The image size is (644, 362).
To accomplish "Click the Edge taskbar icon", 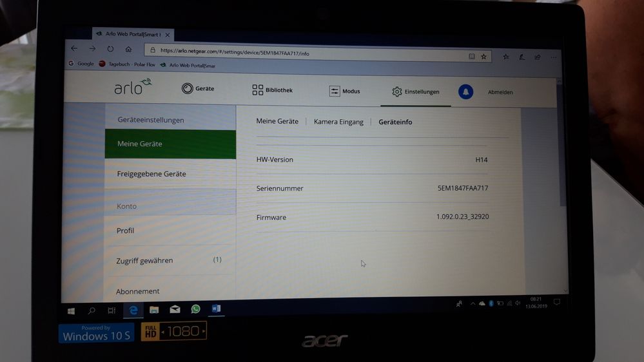I will (133, 310).
